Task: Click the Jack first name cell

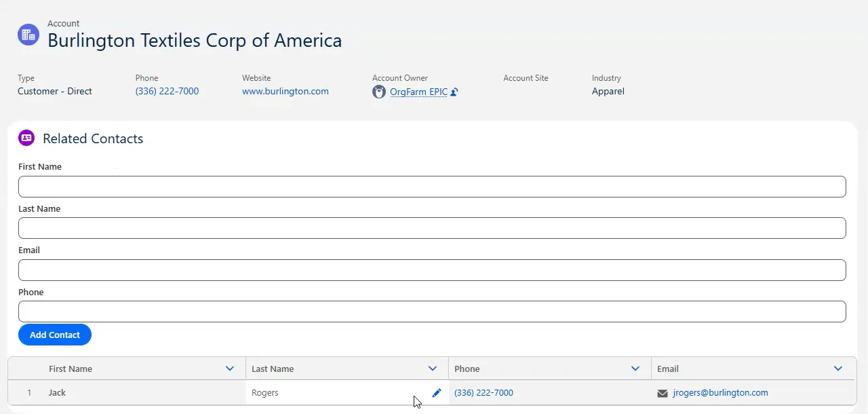Action: [x=144, y=392]
